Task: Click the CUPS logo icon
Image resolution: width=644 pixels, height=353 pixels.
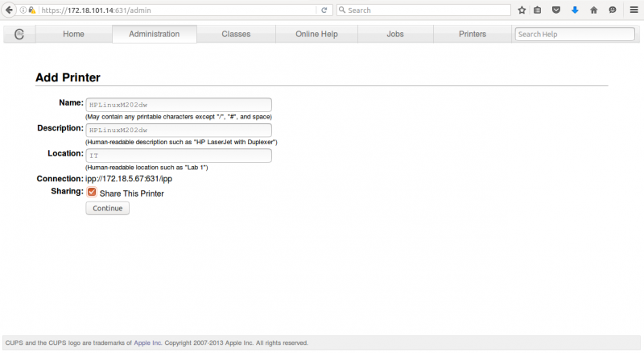Action: 19,34
